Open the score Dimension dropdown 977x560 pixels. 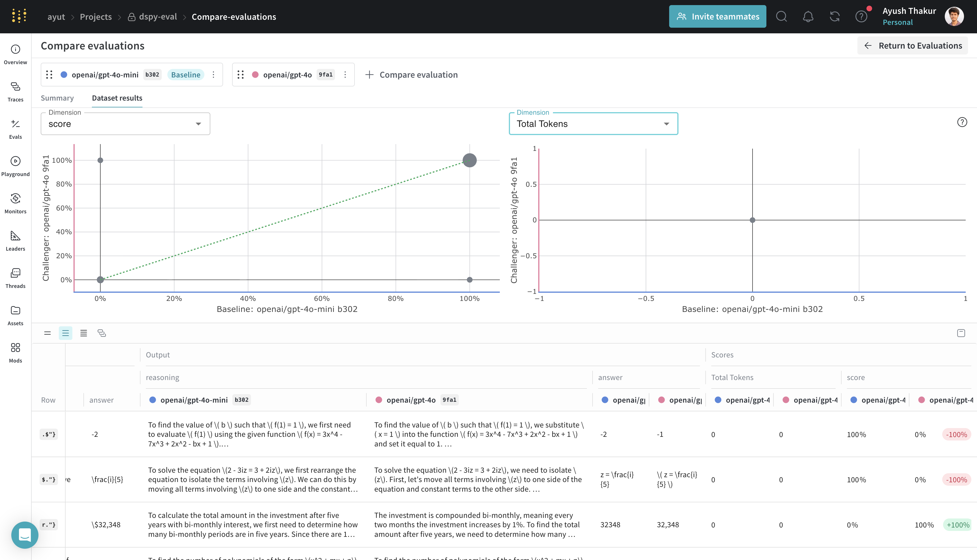(x=126, y=124)
